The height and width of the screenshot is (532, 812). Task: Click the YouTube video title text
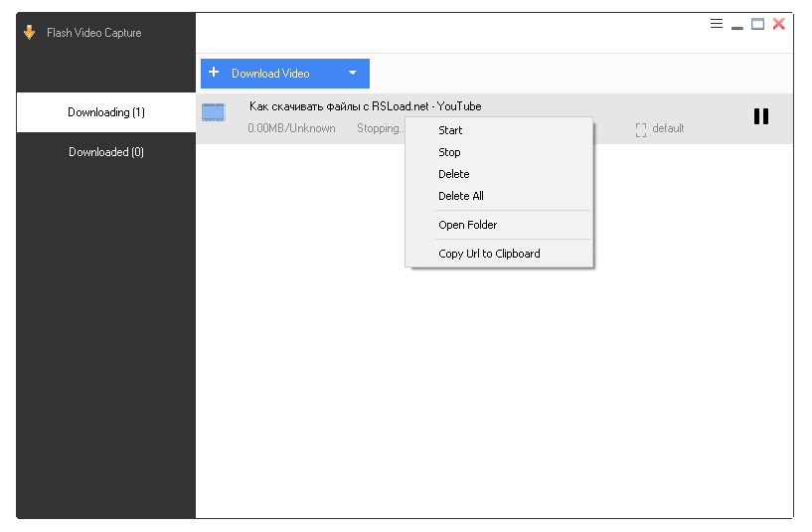coord(365,106)
